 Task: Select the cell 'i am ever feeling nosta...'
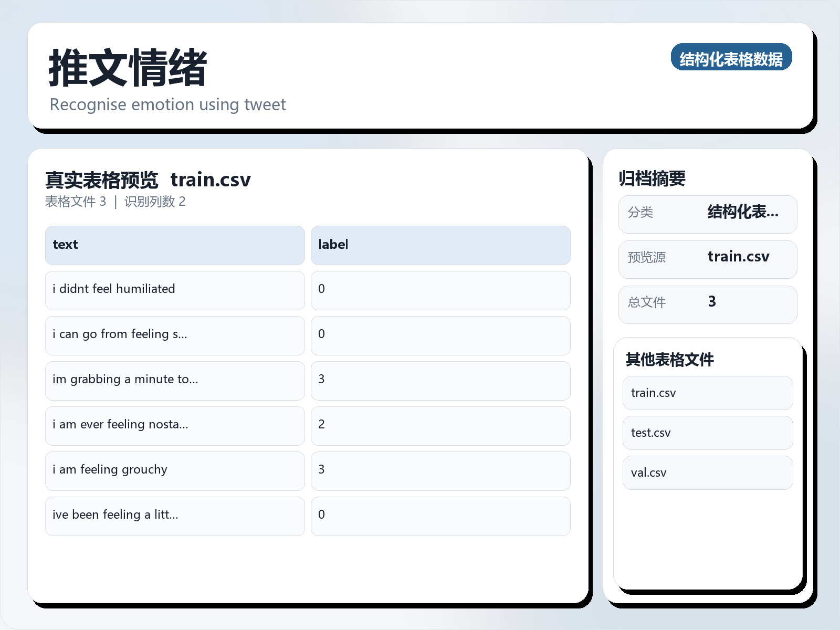coord(174,425)
